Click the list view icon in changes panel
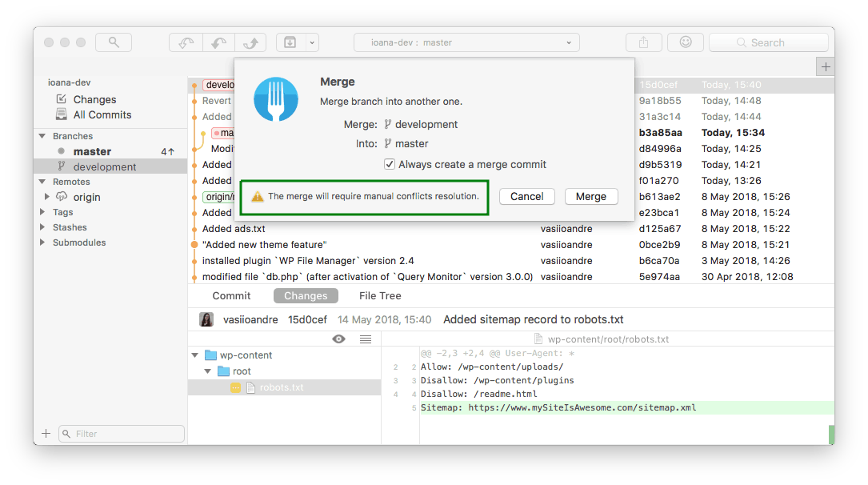 tap(366, 339)
